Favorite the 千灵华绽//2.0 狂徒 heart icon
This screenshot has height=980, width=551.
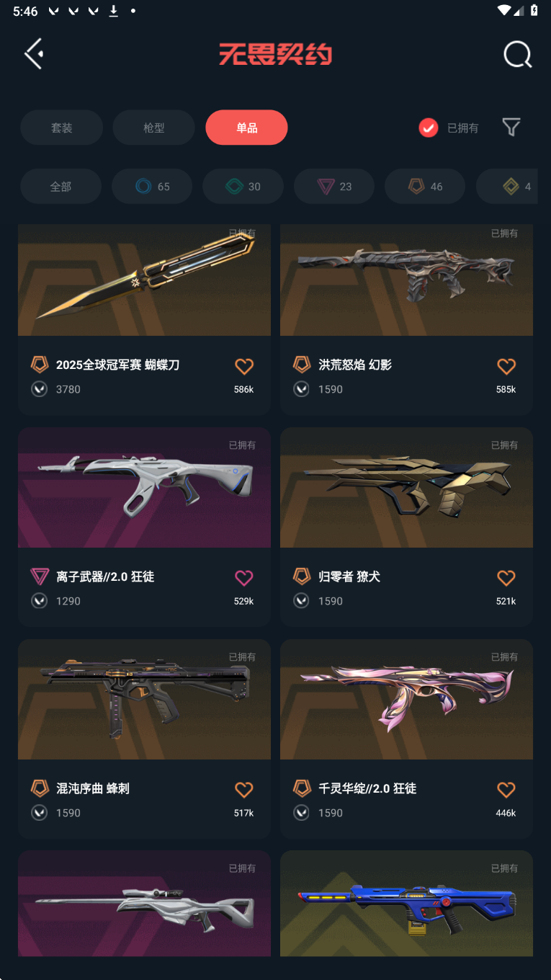click(x=506, y=790)
